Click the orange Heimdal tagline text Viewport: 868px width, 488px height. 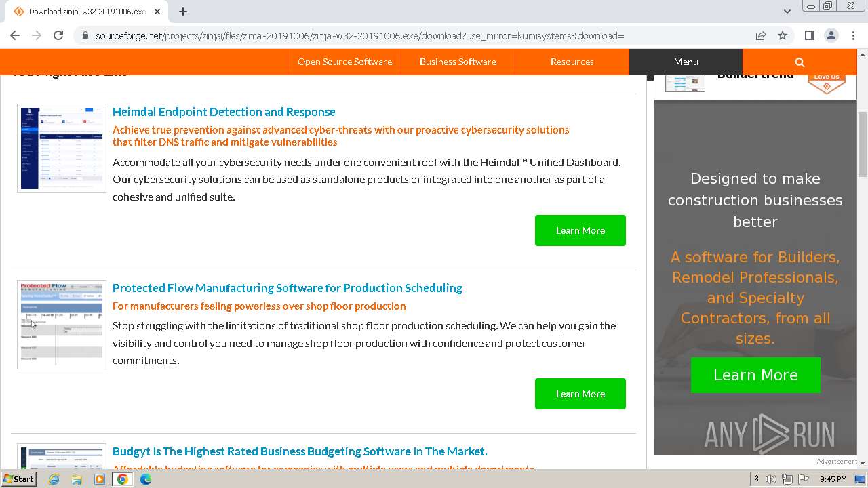pyautogui.click(x=340, y=136)
